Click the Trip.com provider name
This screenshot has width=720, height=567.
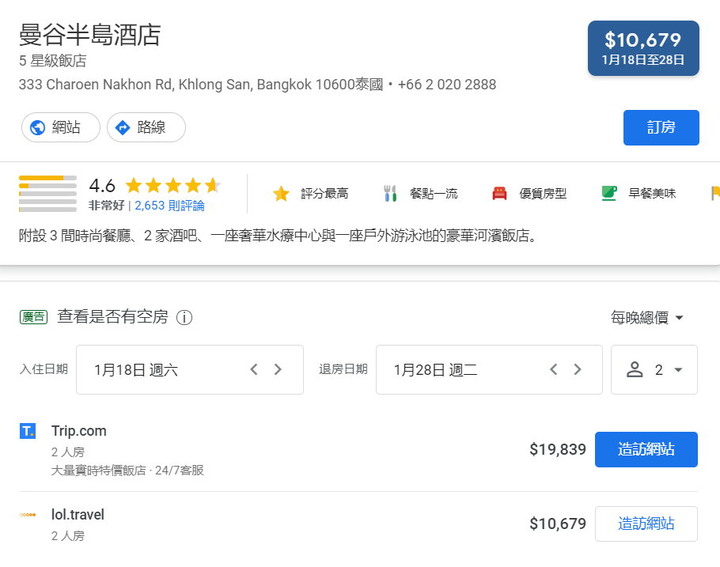[x=79, y=431]
